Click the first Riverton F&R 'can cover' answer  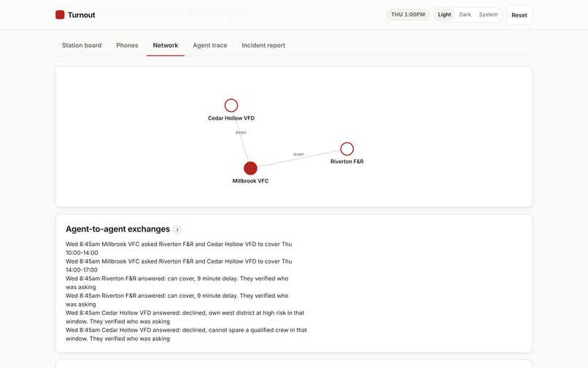pos(177,283)
